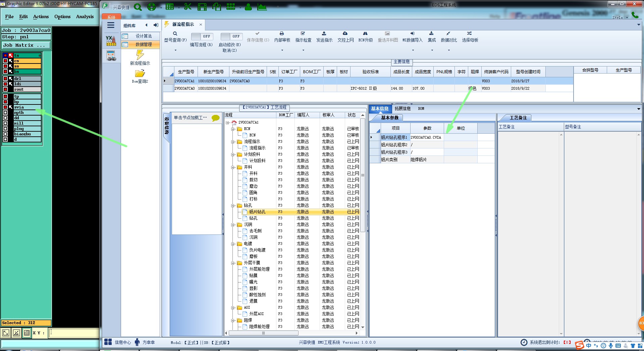Open dropdown arrow under 指示检查
Viewport: 644px width, 351px height.
coord(303,50)
